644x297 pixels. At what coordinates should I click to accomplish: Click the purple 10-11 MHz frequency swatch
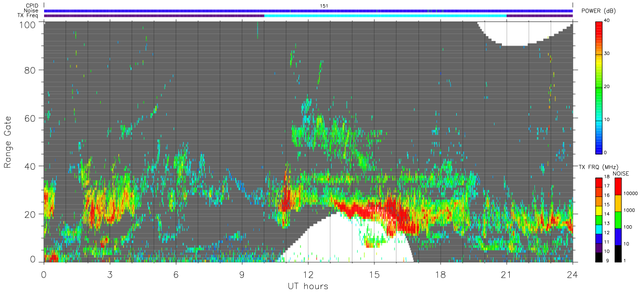pyautogui.click(x=598, y=248)
